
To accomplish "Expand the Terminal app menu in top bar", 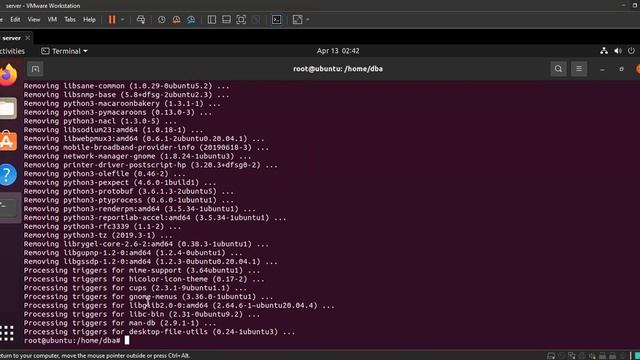I will [64, 51].
